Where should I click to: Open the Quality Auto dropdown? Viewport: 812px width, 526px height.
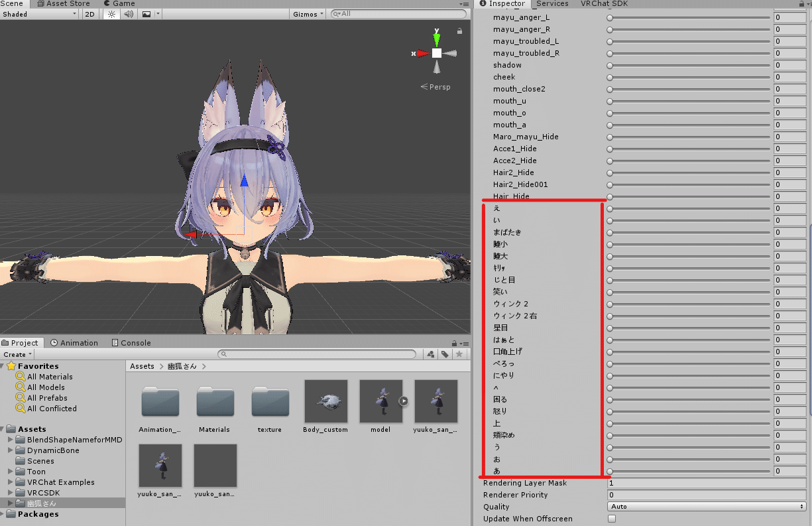(x=707, y=507)
